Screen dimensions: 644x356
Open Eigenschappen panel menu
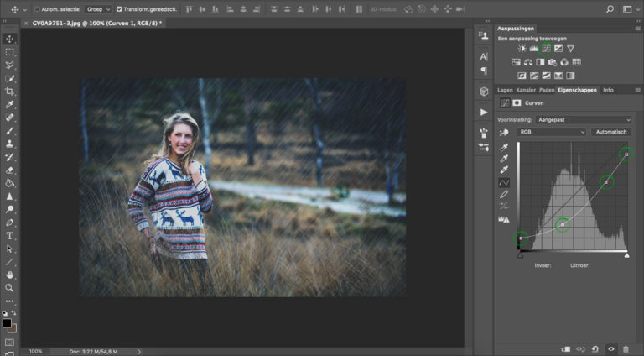(637, 90)
